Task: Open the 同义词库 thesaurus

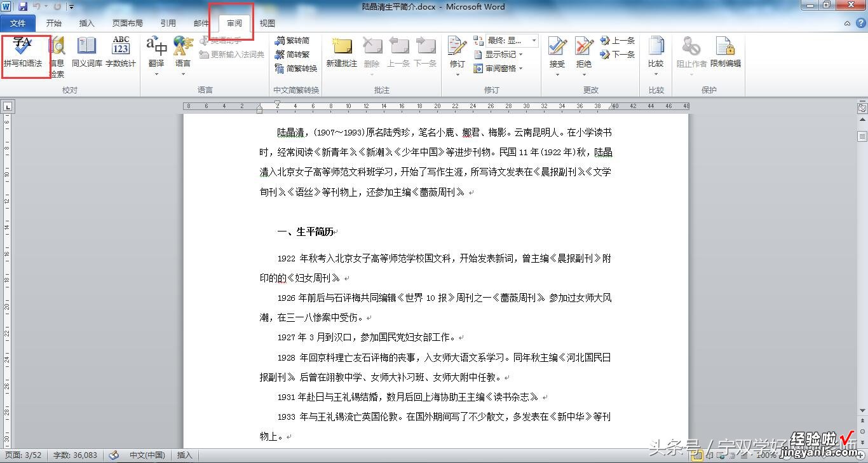Action: coord(86,52)
